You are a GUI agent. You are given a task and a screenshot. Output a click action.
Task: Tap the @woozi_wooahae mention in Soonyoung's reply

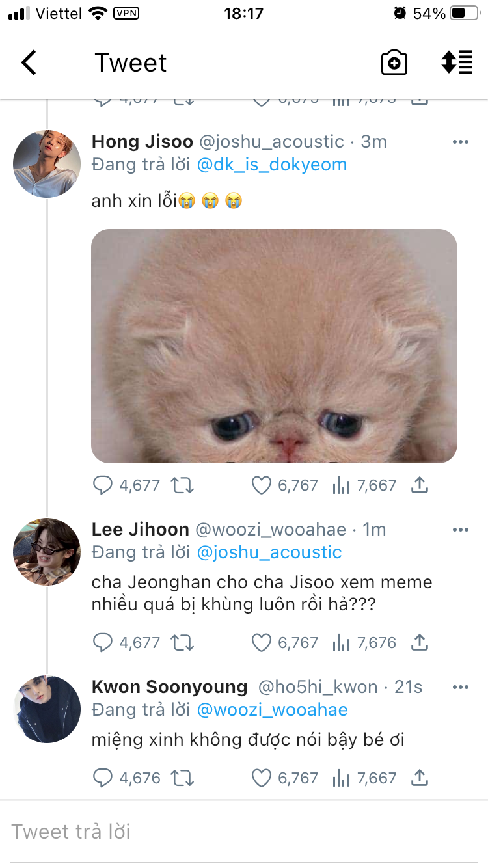(x=271, y=709)
